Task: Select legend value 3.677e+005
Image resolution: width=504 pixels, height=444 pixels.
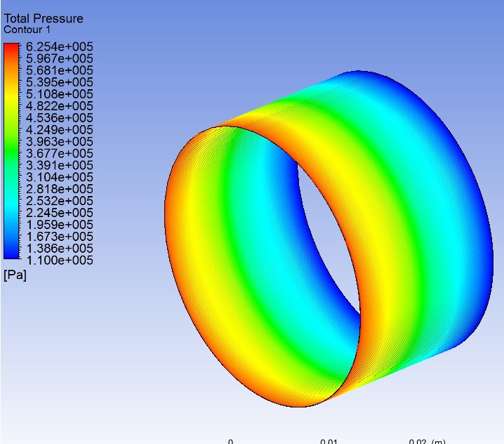Action: point(60,153)
